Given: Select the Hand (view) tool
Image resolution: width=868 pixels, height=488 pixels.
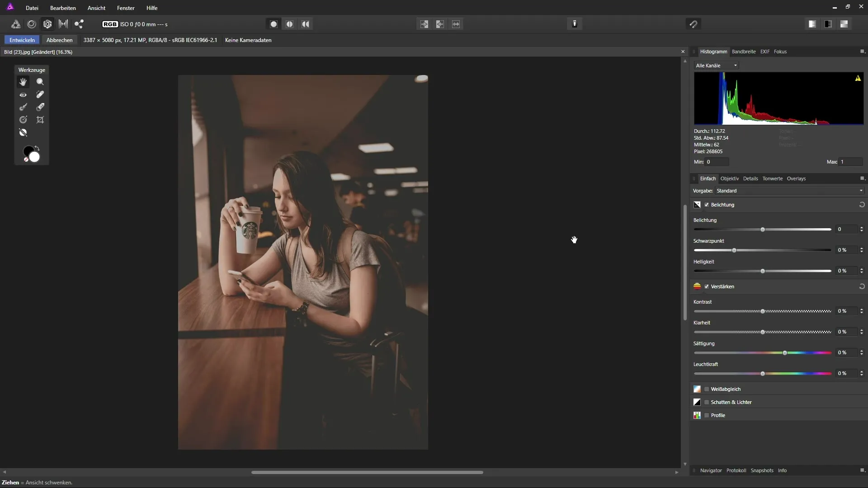Looking at the screenshot, I should [23, 82].
